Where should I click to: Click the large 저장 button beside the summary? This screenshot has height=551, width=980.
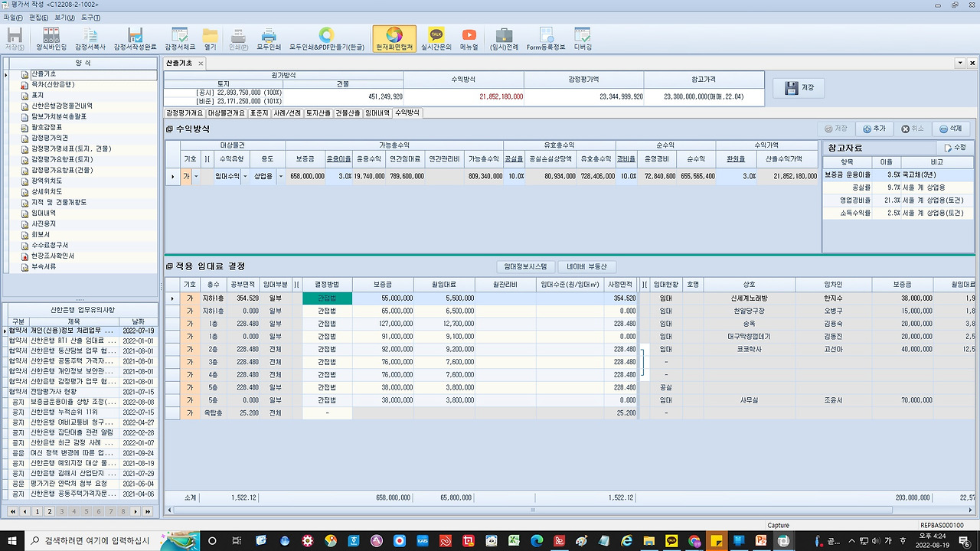coord(799,88)
